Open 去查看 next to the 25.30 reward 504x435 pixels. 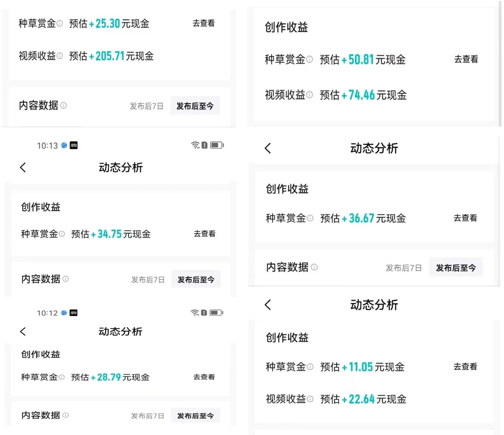coord(204,24)
